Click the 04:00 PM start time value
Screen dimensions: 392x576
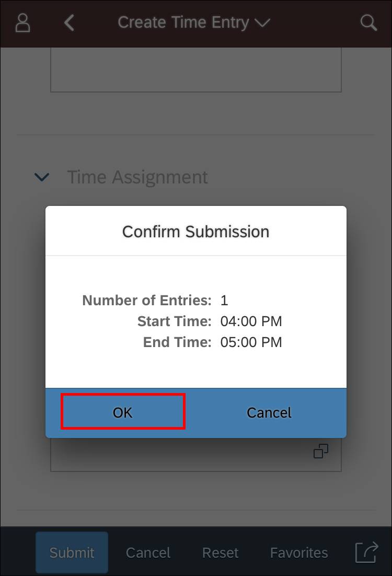(251, 321)
